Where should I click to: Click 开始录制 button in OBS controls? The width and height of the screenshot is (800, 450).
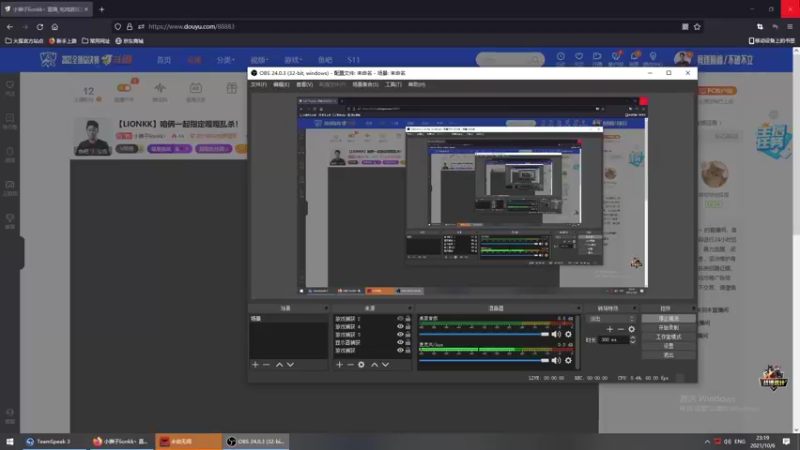(x=668, y=328)
